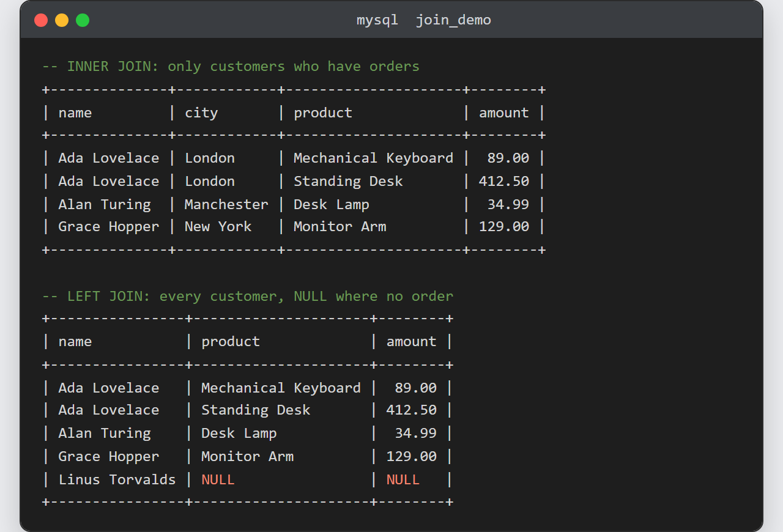
Task: Click amount '34.99' in the inner join table
Action: coord(508,204)
